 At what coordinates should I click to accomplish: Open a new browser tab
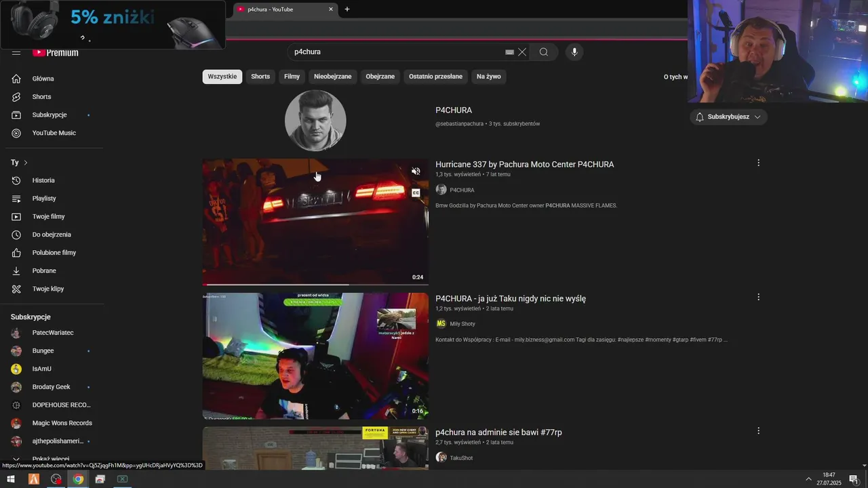(x=347, y=9)
